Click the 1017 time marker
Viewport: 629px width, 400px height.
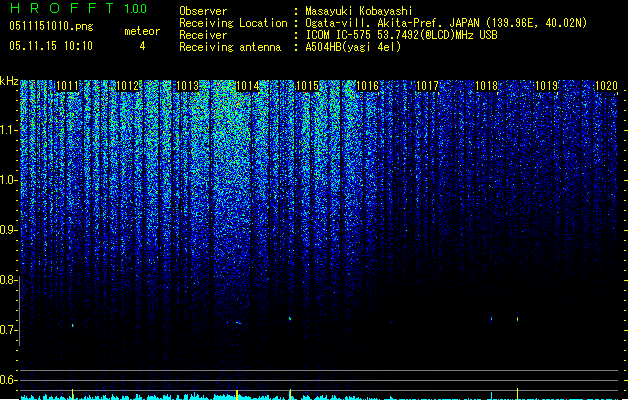(427, 86)
